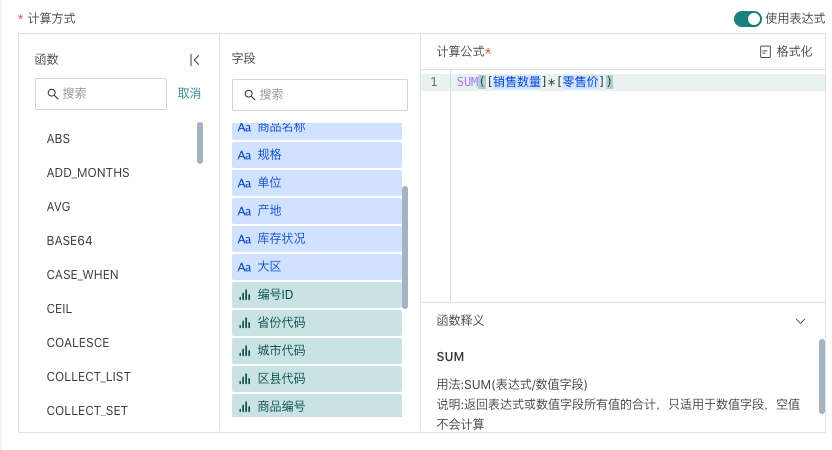Screen dimensions: 832x450
Task: Select the COALESCE function from list
Action: [x=78, y=343]
